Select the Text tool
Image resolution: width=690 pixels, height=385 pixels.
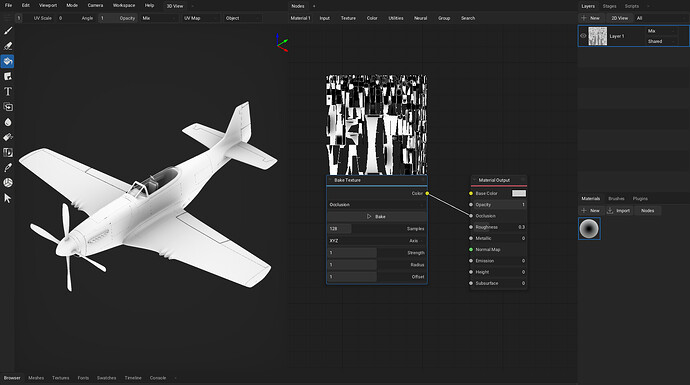pos(8,92)
